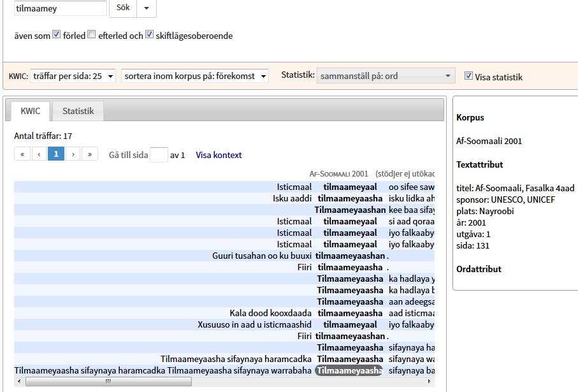Click 'sponsor: UNESCO, UNICEF' in sidebar

pos(505,200)
